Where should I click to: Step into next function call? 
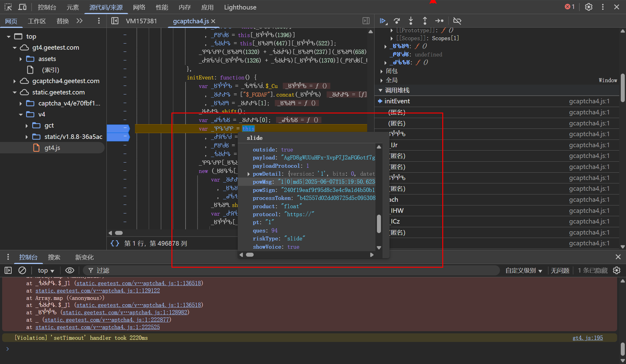click(x=411, y=21)
